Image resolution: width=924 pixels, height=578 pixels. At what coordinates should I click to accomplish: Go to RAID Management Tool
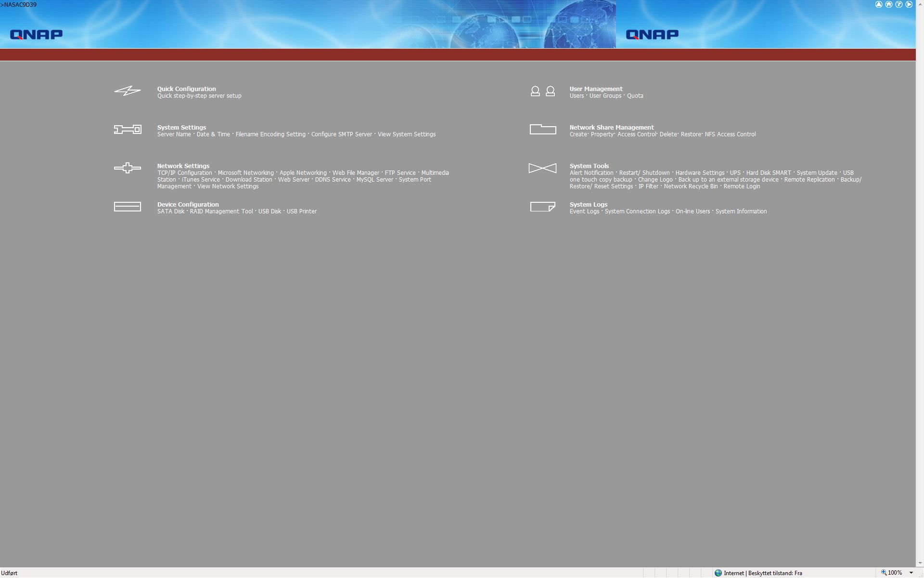pos(221,211)
